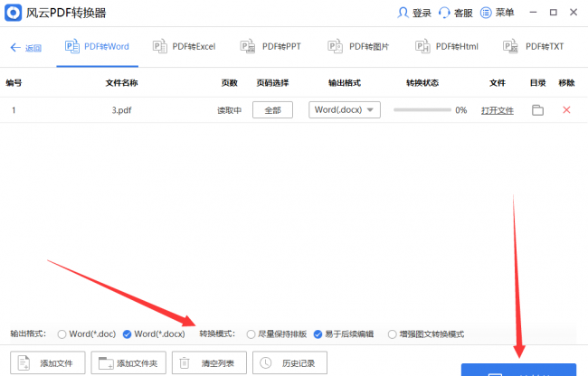Select Word(*.docx) output format radio
This screenshot has height=376, width=588.
[x=128, y=334]
